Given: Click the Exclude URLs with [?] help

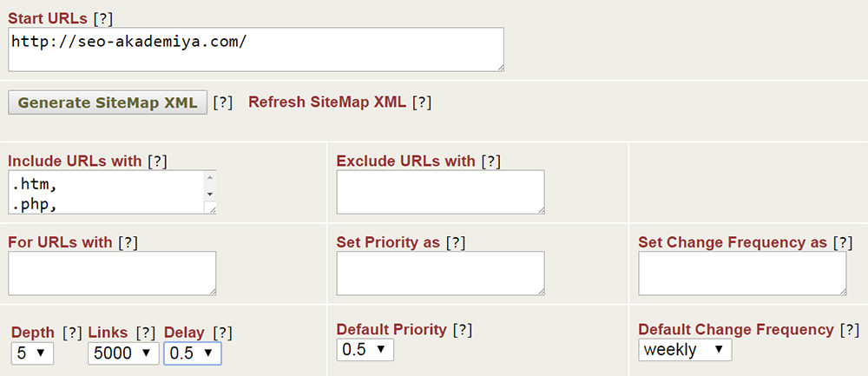Looking at the screenshot, I should point(490,161).
